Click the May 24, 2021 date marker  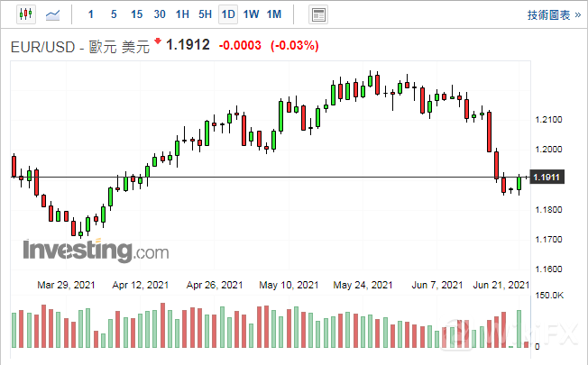363,285
